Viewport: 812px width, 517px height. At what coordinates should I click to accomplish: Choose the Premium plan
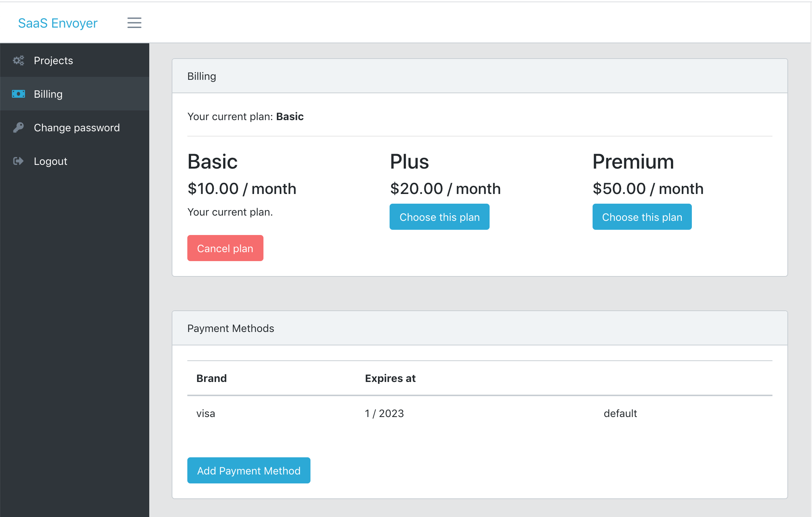[643, 217]
